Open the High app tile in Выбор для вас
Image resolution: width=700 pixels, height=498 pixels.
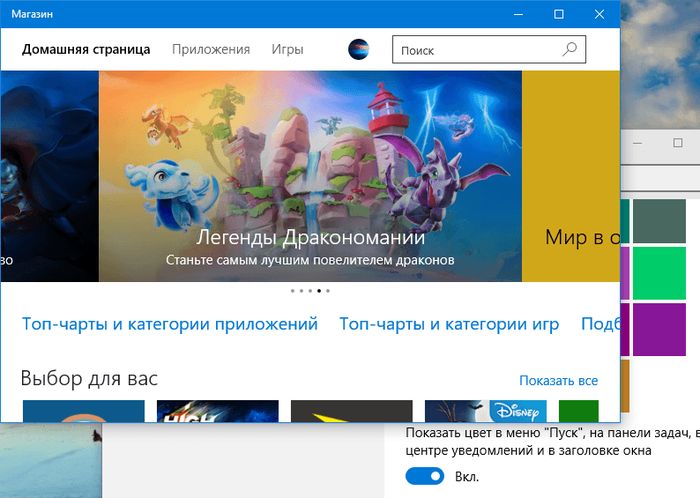218,411
